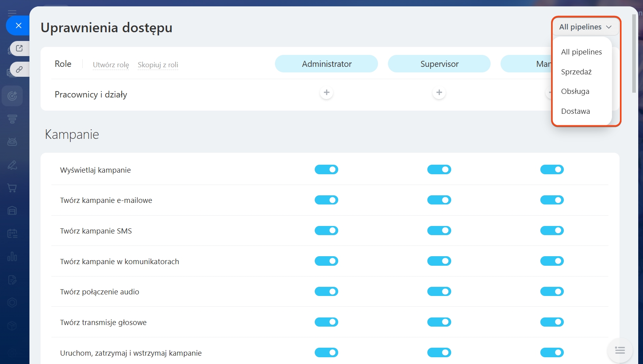Image resolution: width=643 pixels, height=364 pixels.
Task: Select the Supervisor role header
Action: (439, 64)
